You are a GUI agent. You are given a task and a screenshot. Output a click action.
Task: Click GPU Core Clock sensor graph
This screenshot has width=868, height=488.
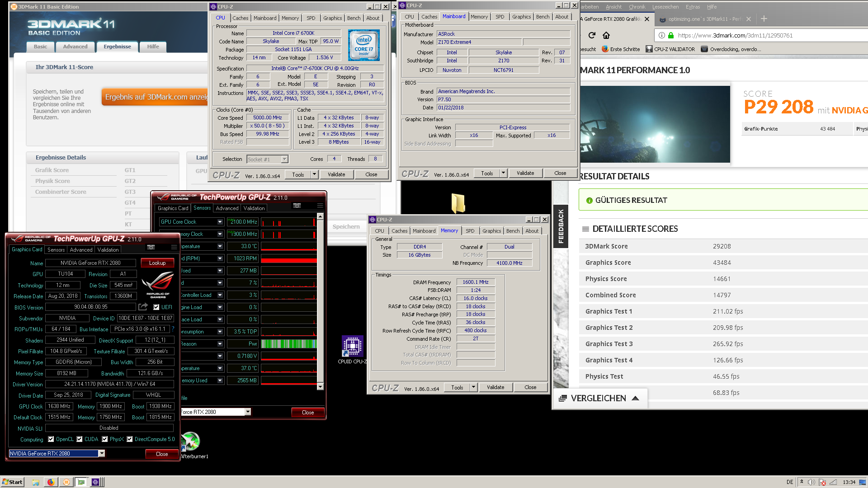288,222
